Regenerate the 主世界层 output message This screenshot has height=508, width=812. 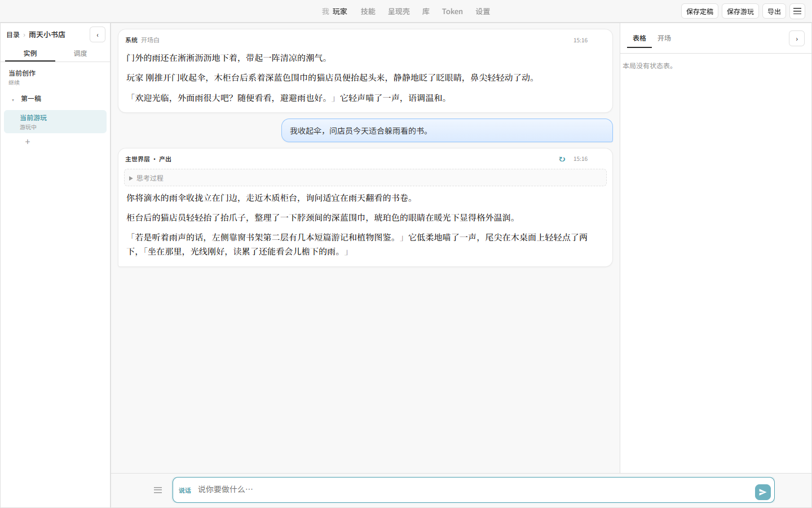[x=562, y=159]
